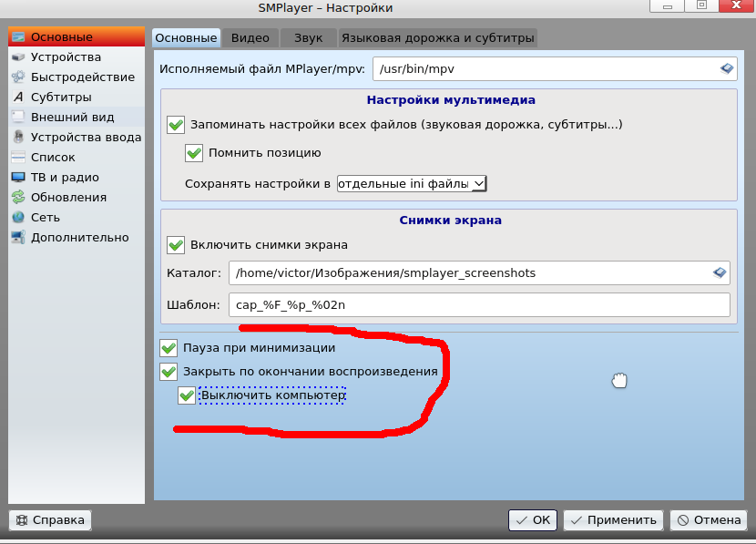Click the Устройства ввода mouse icon
Image resolution: width=756 pixels, height=544 pixels.
pos(18,137)
